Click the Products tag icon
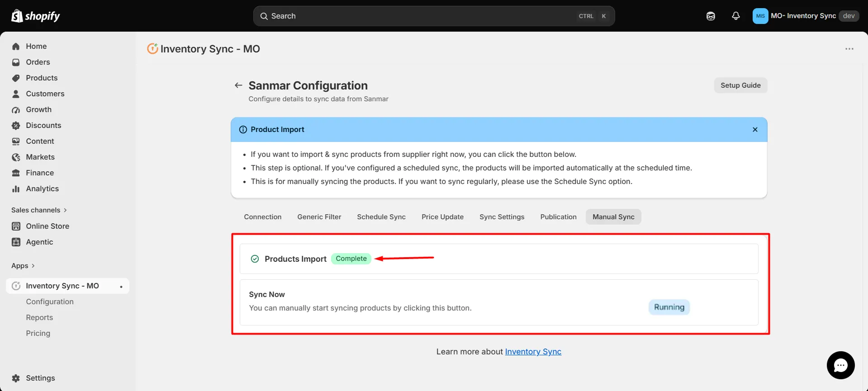 pyautogui.click(x=16, y=78)
